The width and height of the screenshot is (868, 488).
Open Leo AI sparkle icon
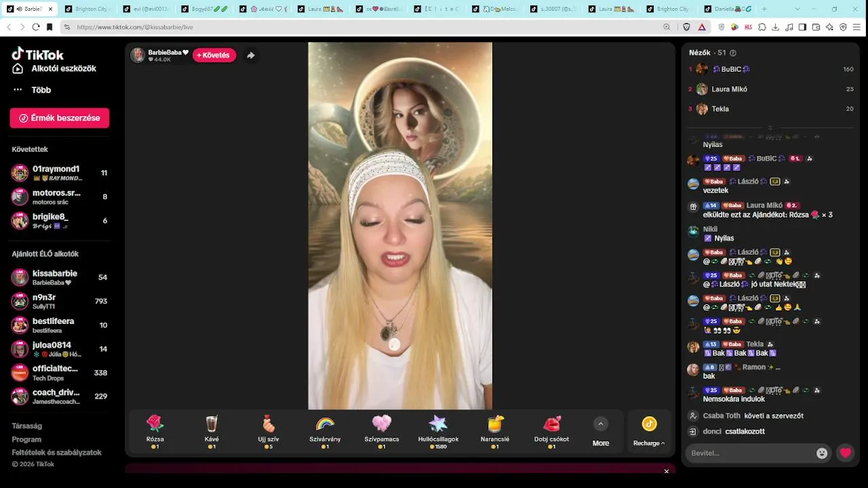click(x=830, y=27)
